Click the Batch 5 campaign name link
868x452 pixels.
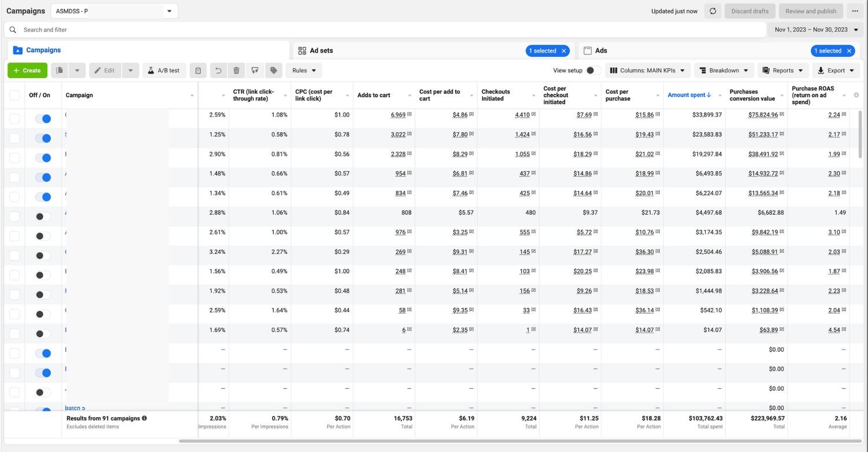pyautogui.click(x=75, y=408)
